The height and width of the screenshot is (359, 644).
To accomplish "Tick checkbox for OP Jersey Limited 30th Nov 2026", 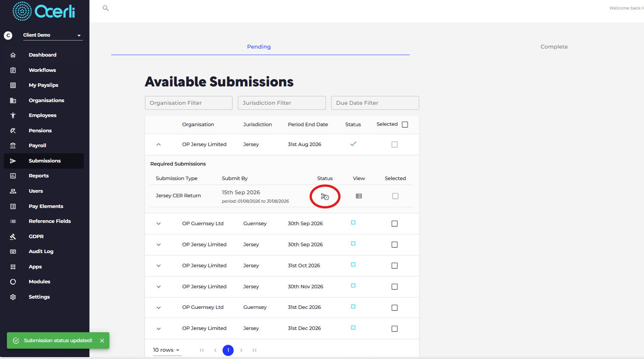I will (x=395, y=287).
